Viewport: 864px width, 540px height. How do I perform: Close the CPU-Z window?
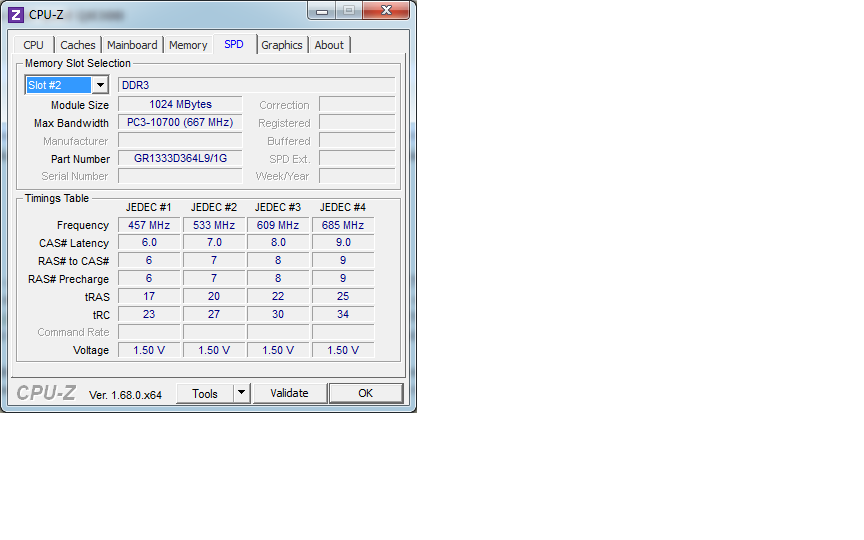pos(386,10)
